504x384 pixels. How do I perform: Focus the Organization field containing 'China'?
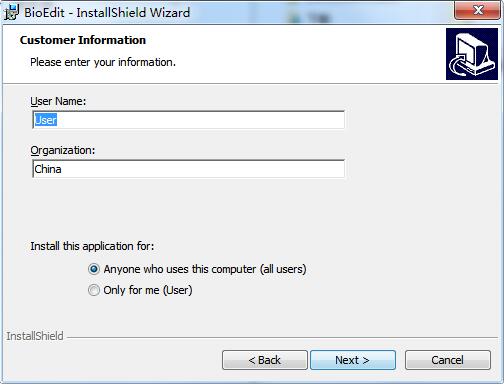click(189, 169)
